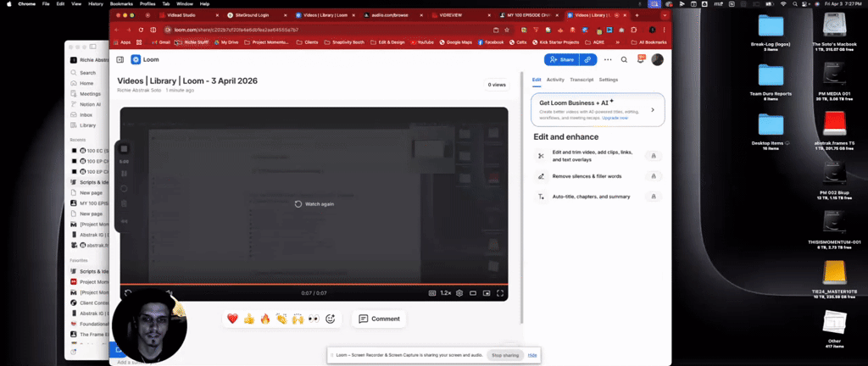Switch to the Transcript tab
This screenshot has width=868, height=366.
point(581,80)
